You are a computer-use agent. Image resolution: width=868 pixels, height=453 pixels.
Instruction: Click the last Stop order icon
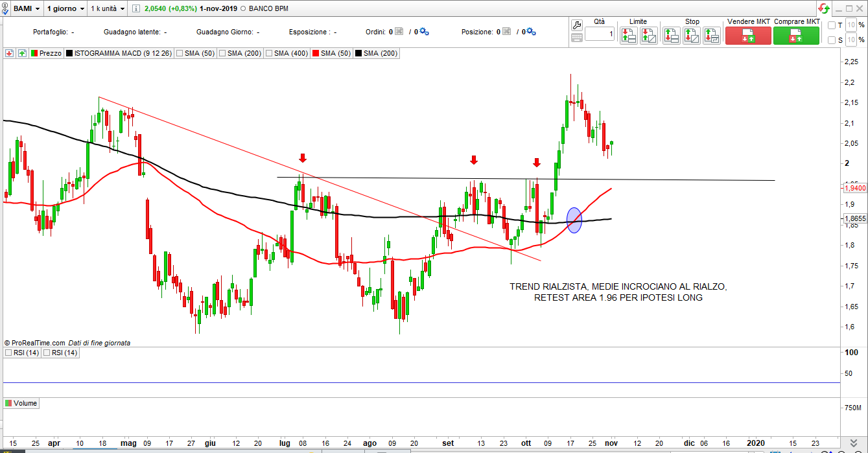pyautogui.click(x=711, y=36)
